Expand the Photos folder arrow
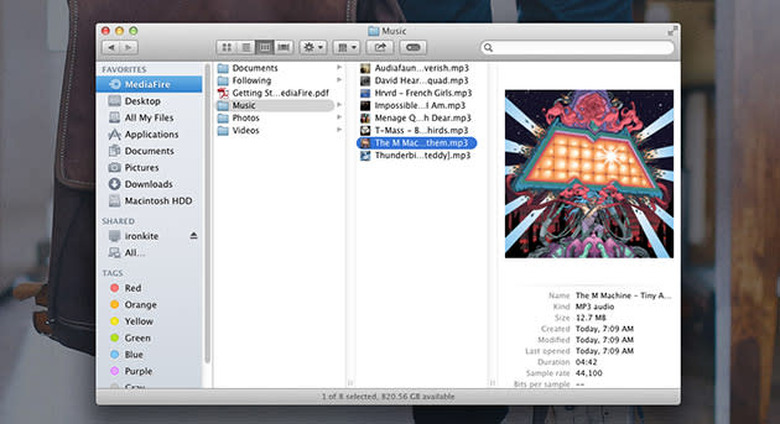The height and width of the screenshot is (424, 780). pos(340,118)
